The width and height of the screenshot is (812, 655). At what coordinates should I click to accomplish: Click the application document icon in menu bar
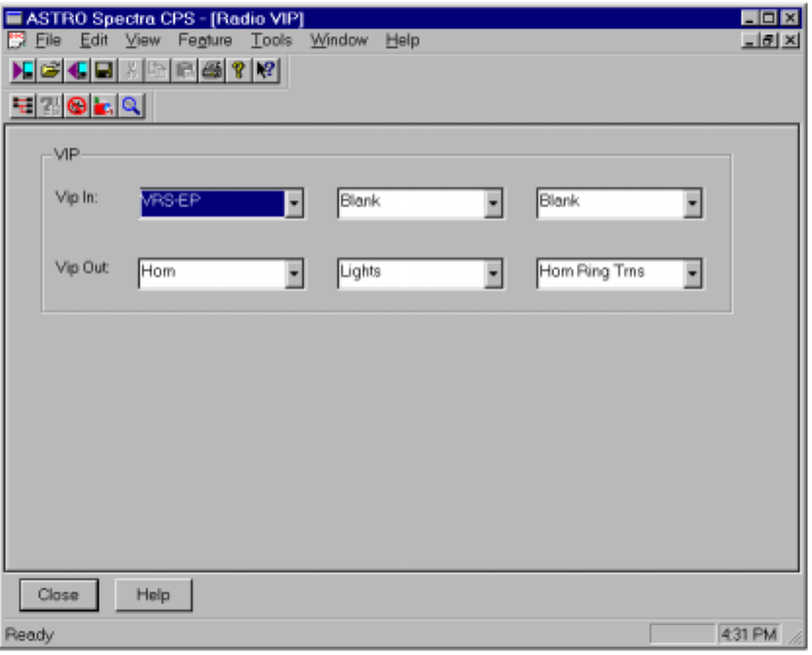17,40
